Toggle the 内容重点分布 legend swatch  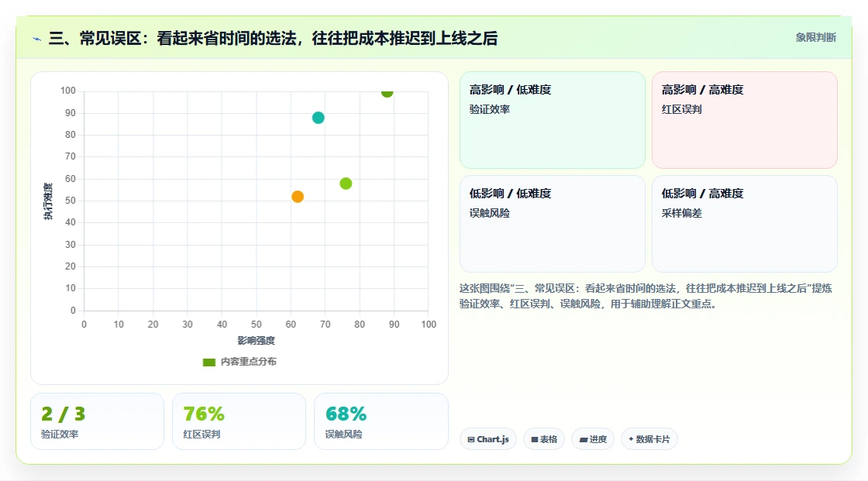click(208, 362)
